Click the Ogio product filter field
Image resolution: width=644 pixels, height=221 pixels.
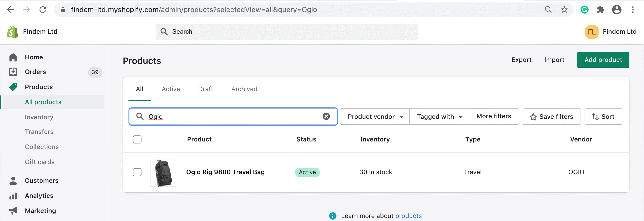pos(233,117)
